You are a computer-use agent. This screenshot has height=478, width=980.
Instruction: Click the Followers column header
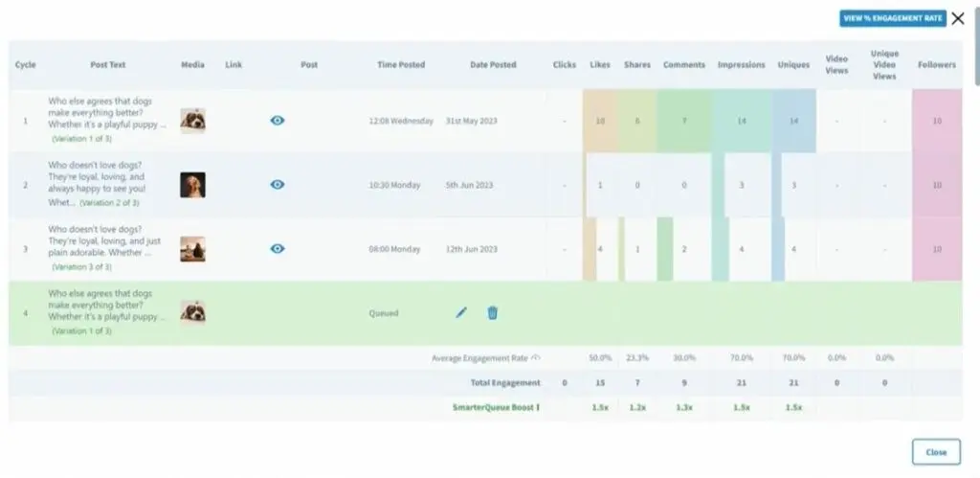point(935,65)
